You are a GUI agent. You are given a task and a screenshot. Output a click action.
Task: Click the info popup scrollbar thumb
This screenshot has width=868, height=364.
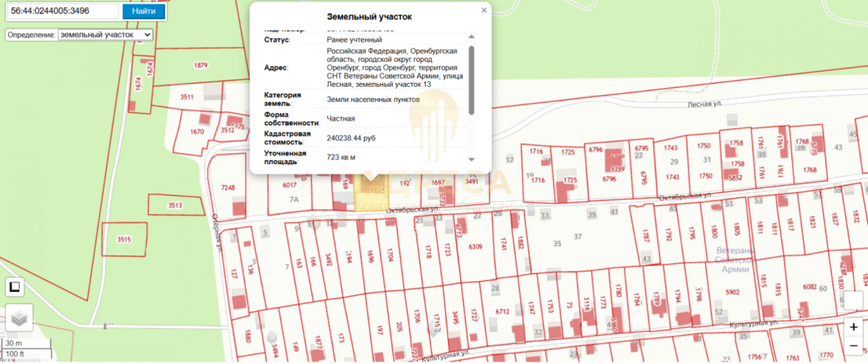(471, 80)
